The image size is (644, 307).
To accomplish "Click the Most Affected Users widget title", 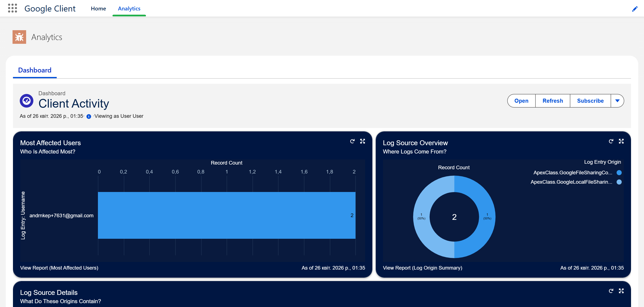I will [51, 143].
